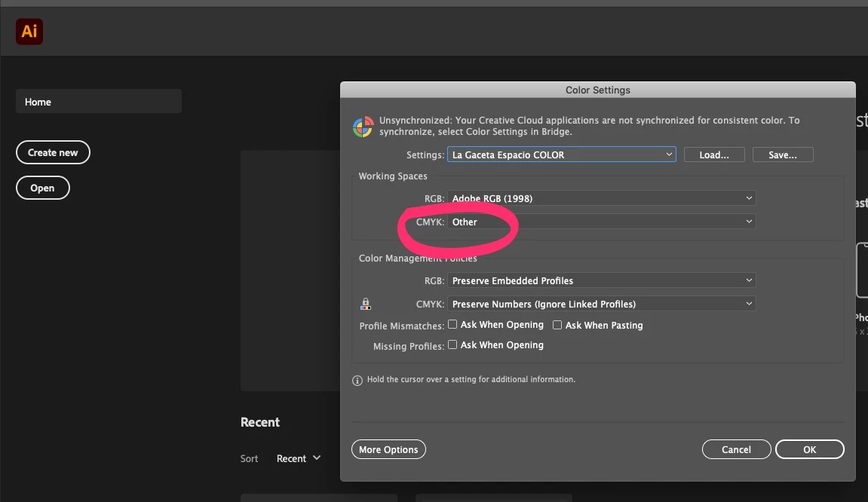This screenshot has height=502, width=868.
Task: Enable Ask When Pasting checkbox
Action: [557, 325]
